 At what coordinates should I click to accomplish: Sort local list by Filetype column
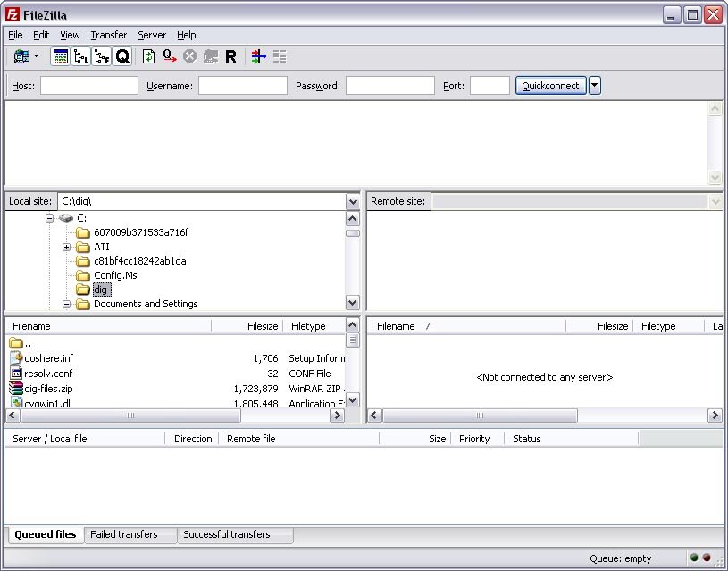pos(314,326)
